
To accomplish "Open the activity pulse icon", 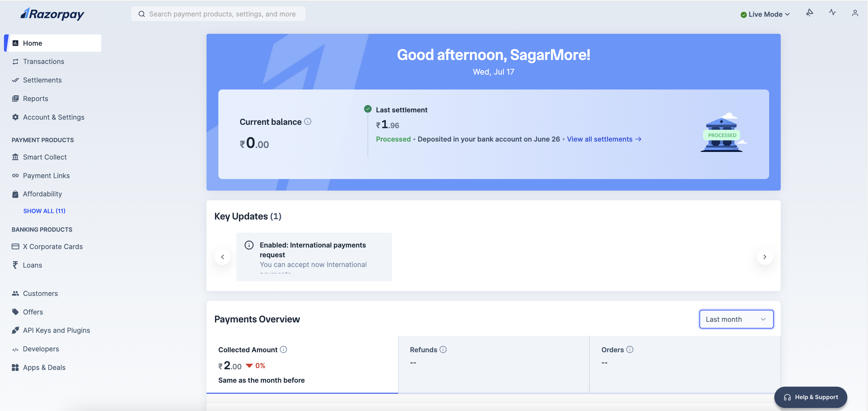I will tap(832, 13).
